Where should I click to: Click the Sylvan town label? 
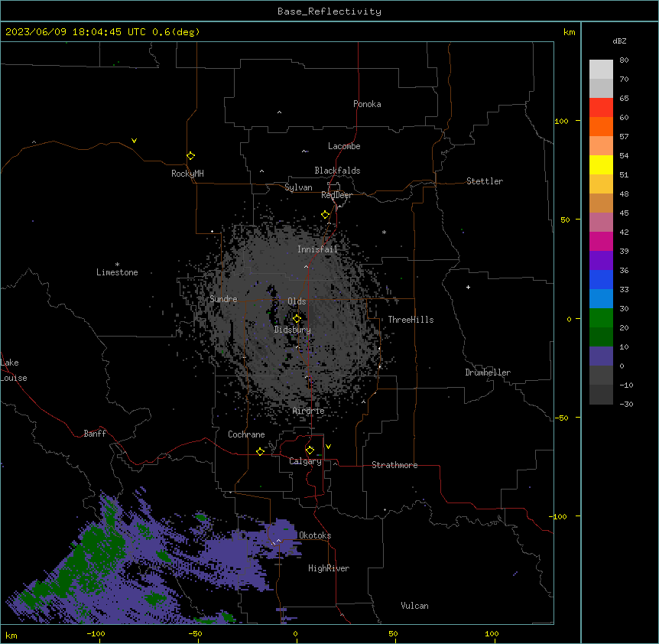(x=298, y=187)
